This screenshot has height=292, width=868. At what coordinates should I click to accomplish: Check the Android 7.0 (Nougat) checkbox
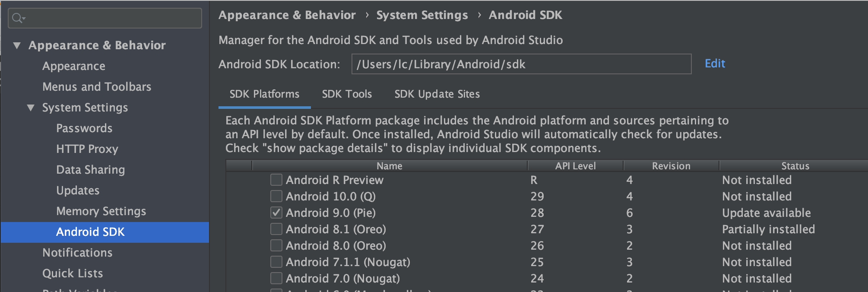(x=276, y=278)
